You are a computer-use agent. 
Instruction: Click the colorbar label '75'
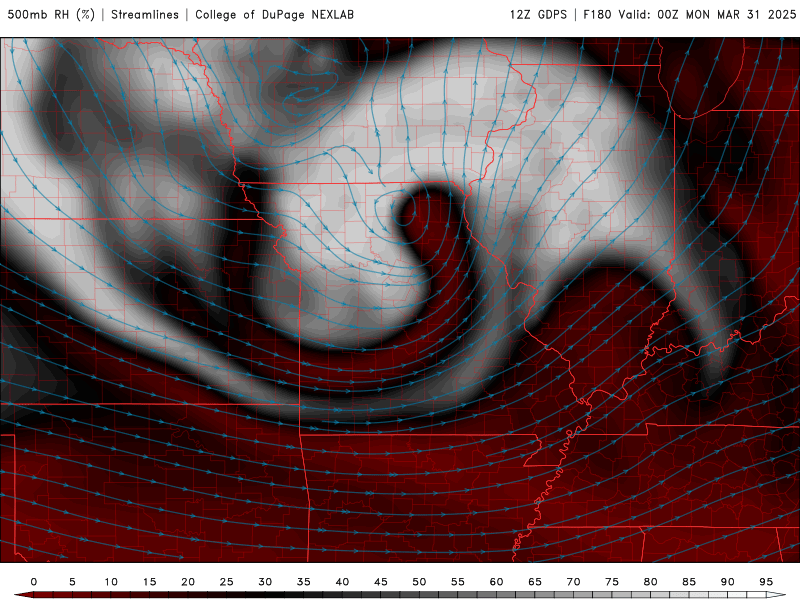pyautogui.click(x=612, y=582)
